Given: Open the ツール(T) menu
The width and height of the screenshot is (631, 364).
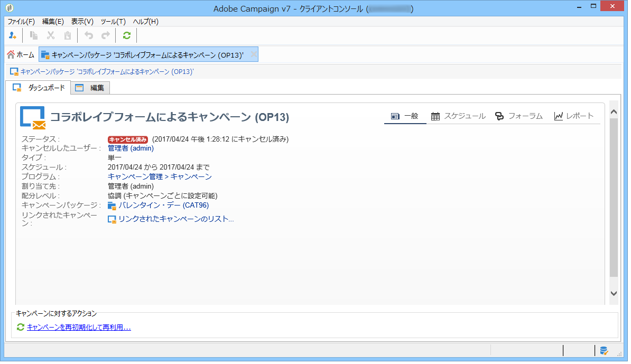Looking at the screenshot, I should (x=113, y=22).
